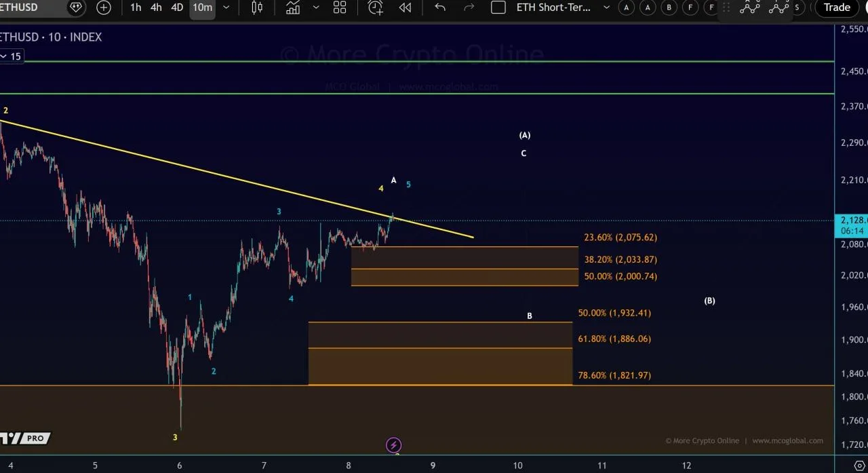Start bar replay mode
The width and height of the screenshot is (868, 473).
(x=405, y=7)
